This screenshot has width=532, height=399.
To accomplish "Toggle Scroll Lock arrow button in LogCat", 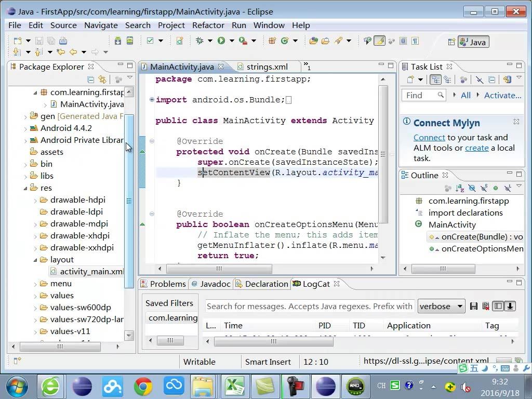I will coord(510,307).
